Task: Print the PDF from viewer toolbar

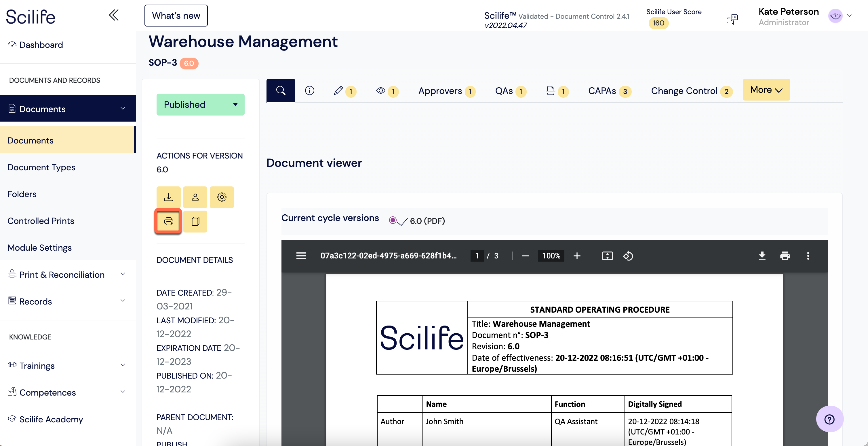Action: point(785,256)
